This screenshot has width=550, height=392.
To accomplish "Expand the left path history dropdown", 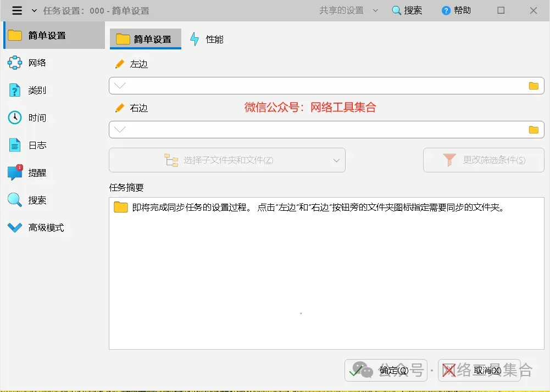I will coord(120,86).
